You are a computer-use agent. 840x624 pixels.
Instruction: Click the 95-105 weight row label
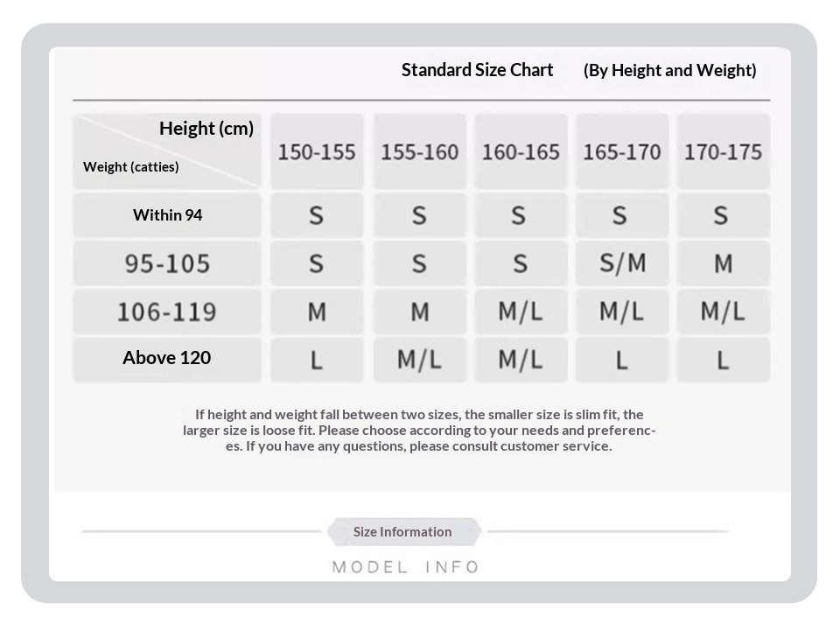pyautogui.click(x=167, y=263)
